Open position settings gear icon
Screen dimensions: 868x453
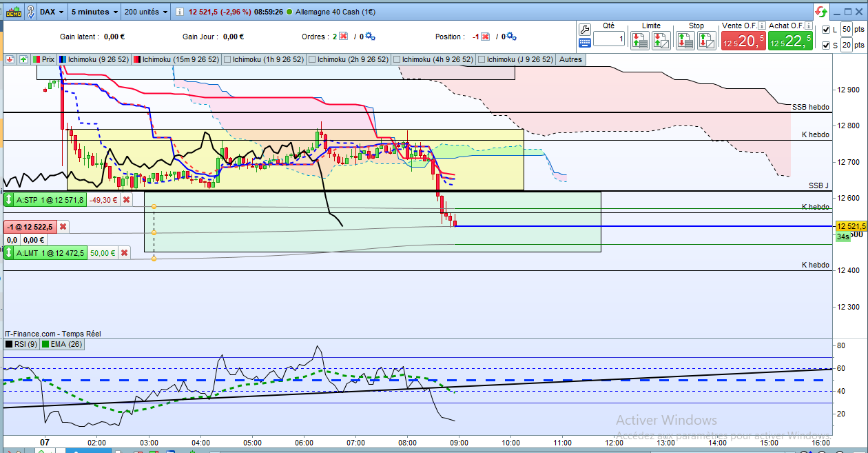tap(511, 37)
